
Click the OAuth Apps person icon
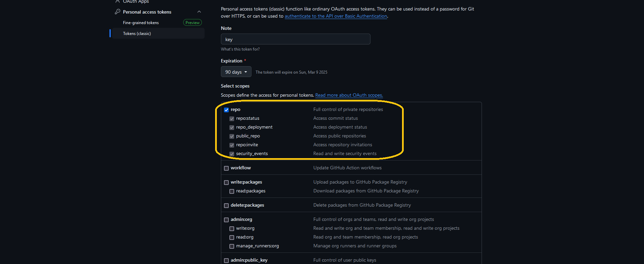tap(118, 1)
